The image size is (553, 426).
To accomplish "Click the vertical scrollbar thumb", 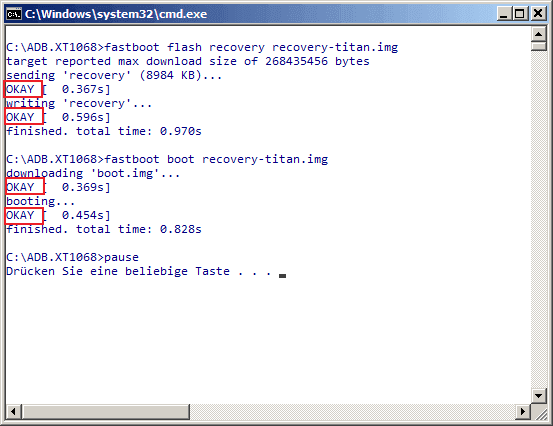I will (x=539, y=47).
